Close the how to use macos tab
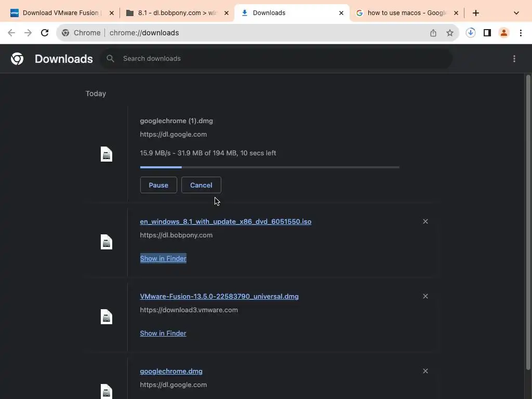 [456, 13]
